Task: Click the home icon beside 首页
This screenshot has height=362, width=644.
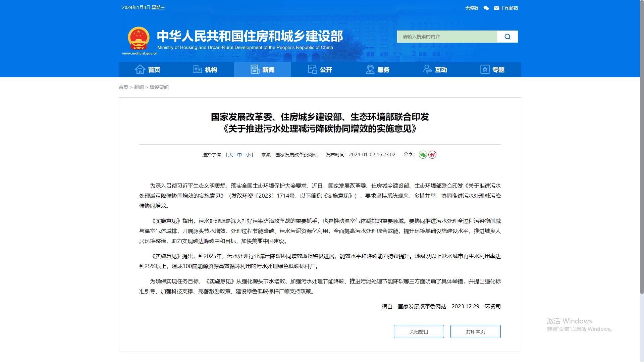Action: click(x=140, y=69)
